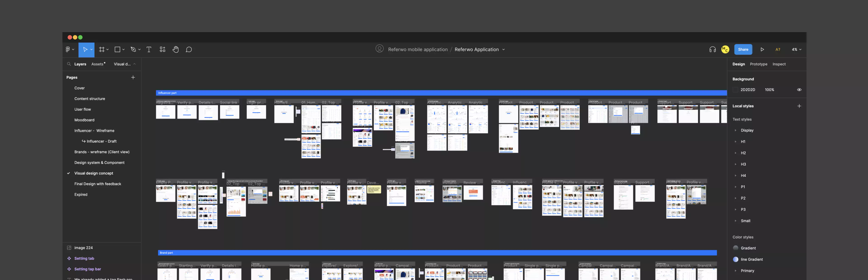This screenshot has height=280, width=868.
Task: Activate the Hand tool
Action: click(x=176, y=49)
